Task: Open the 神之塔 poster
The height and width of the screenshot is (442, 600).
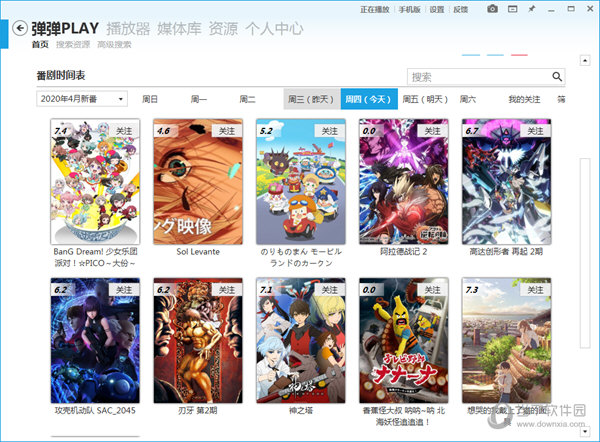Action: click(x=301, y=341)
